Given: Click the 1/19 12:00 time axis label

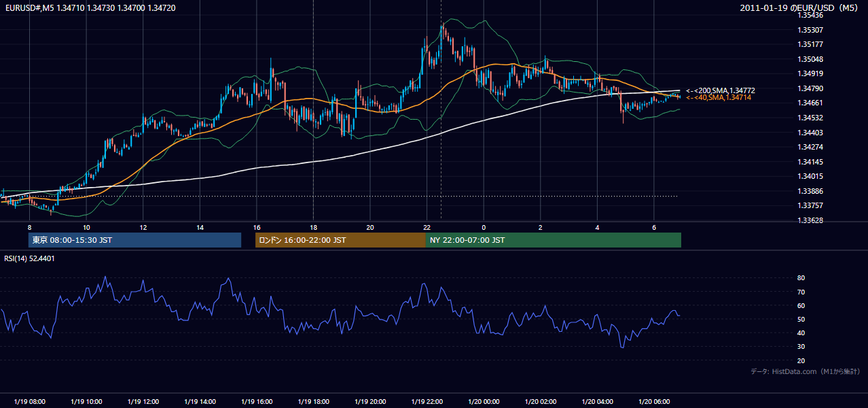Looking at the screenshot, I should 143,401.
